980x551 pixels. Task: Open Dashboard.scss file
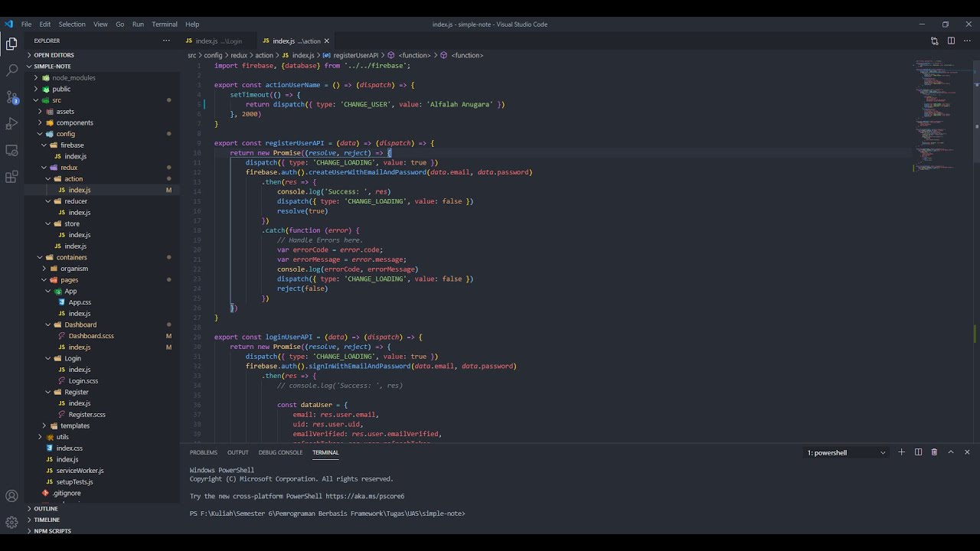91,336
